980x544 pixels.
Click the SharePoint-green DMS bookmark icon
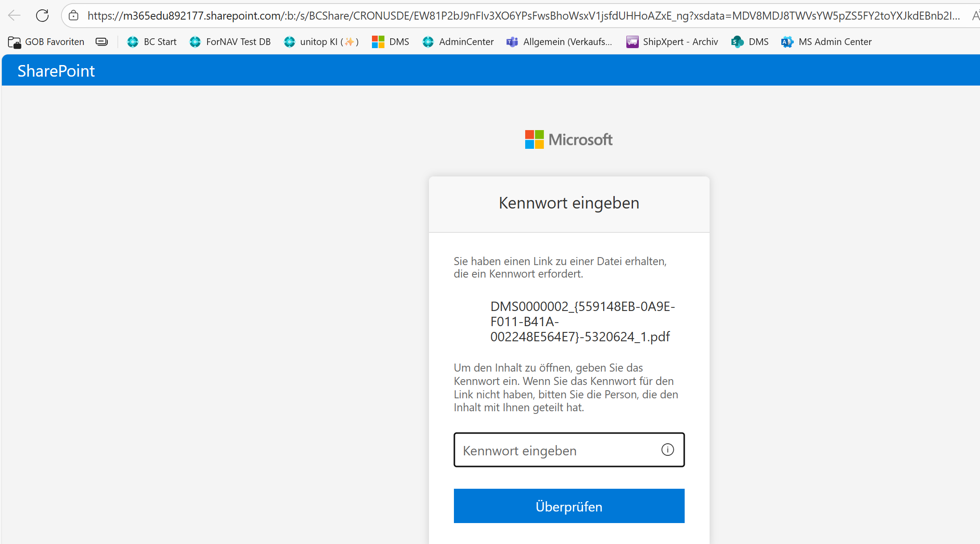[x=737, y=41]
